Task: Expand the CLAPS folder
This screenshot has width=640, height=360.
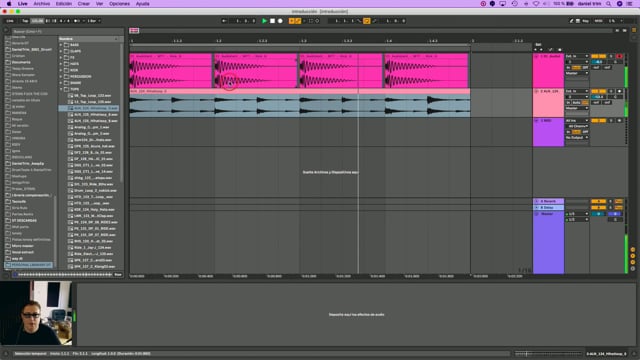Action: coord(61,51)
